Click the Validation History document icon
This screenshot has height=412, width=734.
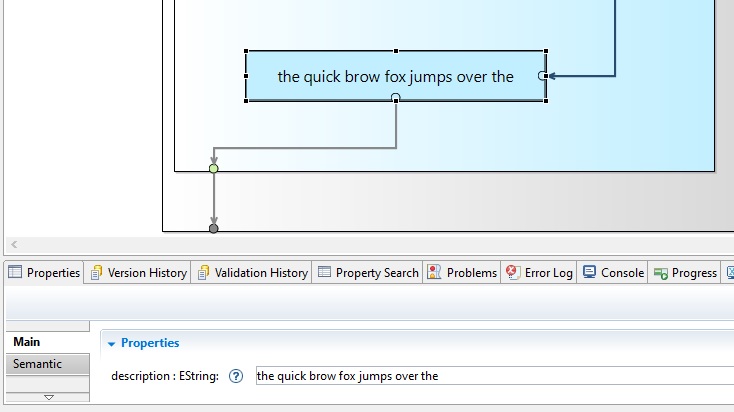203,272
